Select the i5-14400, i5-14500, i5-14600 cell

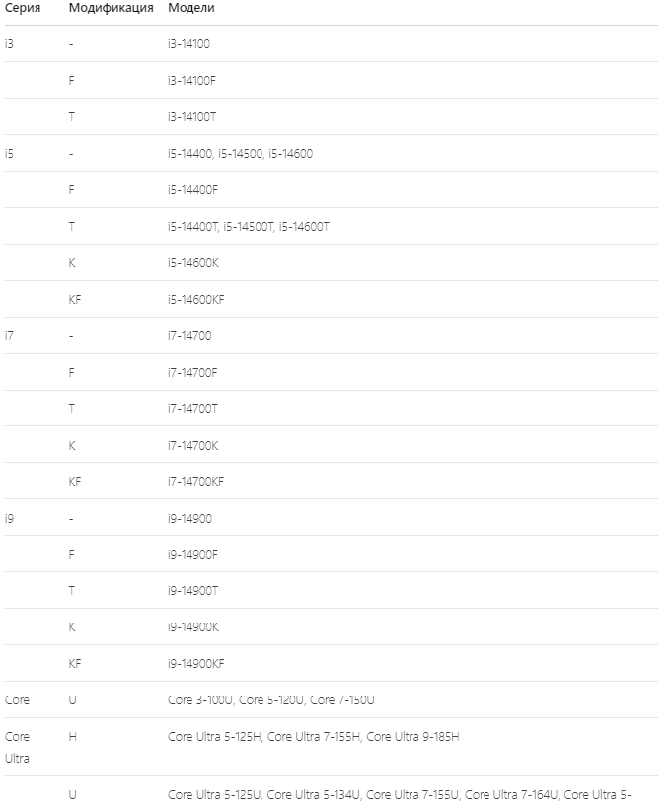tap(240, 154)
